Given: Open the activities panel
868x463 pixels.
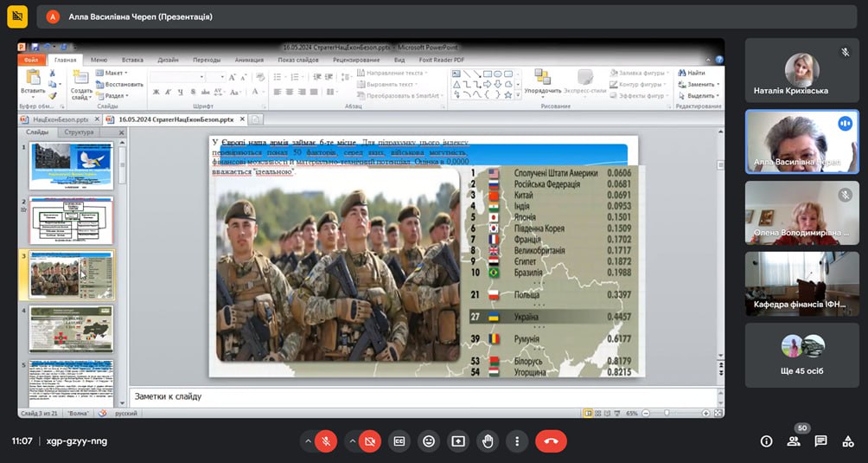Looking at the screenshot, I should coord(848,441).
